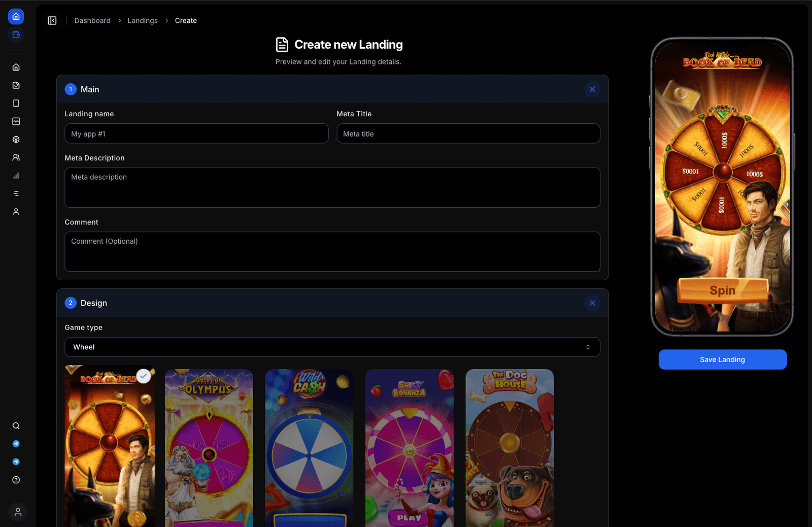Select the Gates of Olympus design

[x=209, y=447]
